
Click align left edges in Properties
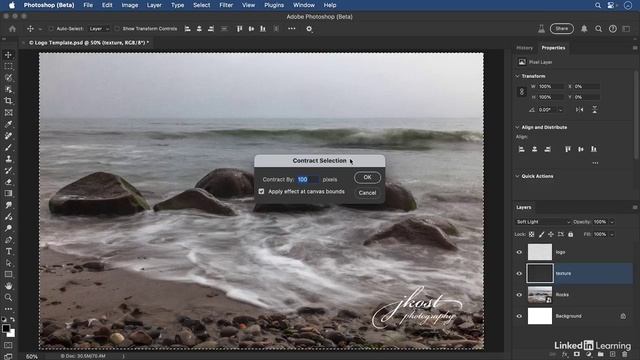522,149
